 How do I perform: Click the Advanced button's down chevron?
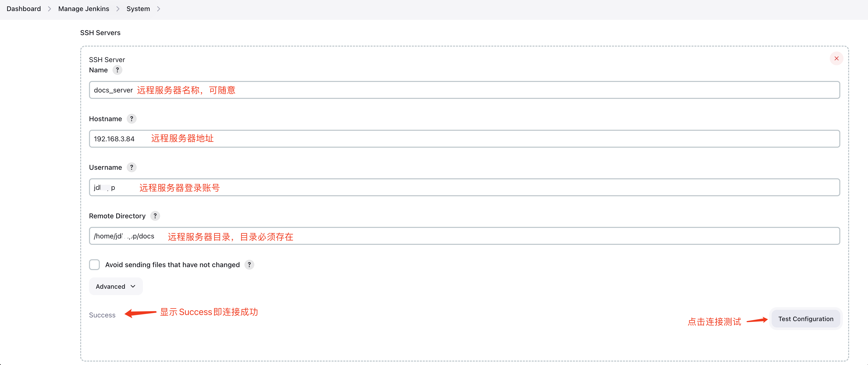click(x=133, y=287)
